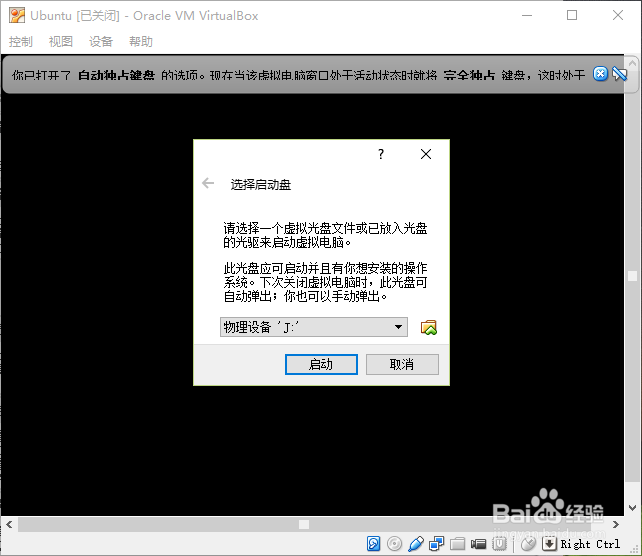This screenshot has height=556, width=642.
Task: Click the mouse integration status icon
Action: [528, 544]
